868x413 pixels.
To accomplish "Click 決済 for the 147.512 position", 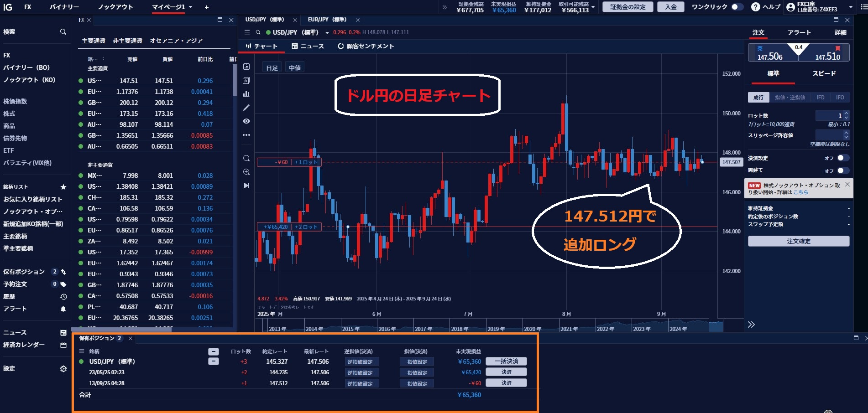I will 506,383.
